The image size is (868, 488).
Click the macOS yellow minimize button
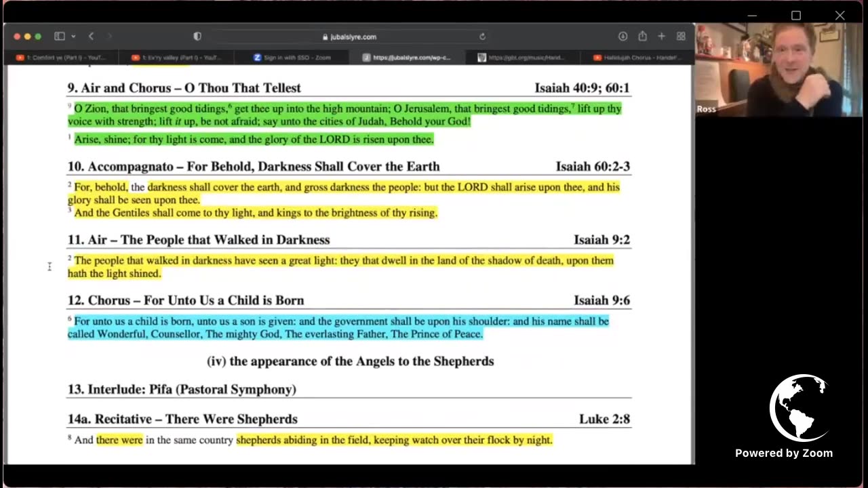coord(27,37)
